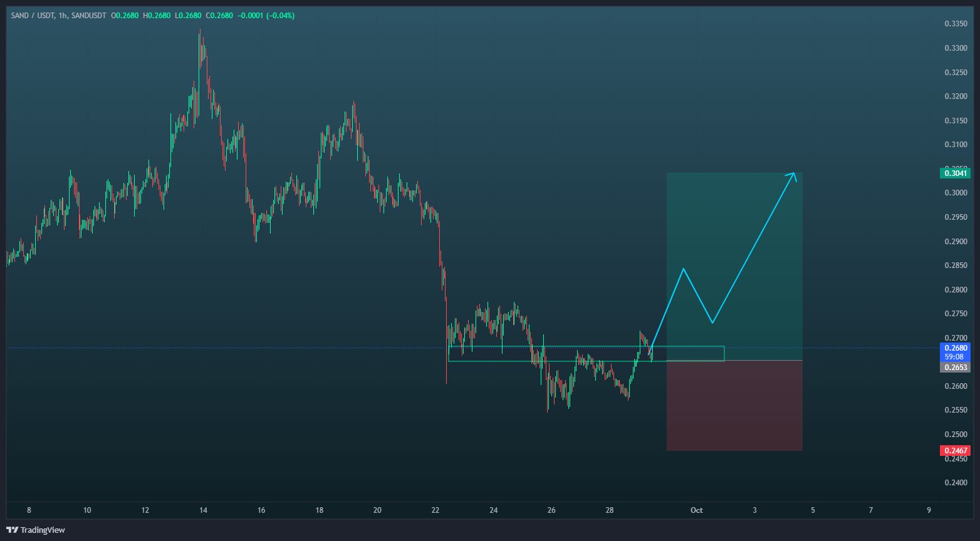Viewport: 980px width, 541px height.
Task: Click the 14 date label on time axis
Action: [x=203, y=510]
